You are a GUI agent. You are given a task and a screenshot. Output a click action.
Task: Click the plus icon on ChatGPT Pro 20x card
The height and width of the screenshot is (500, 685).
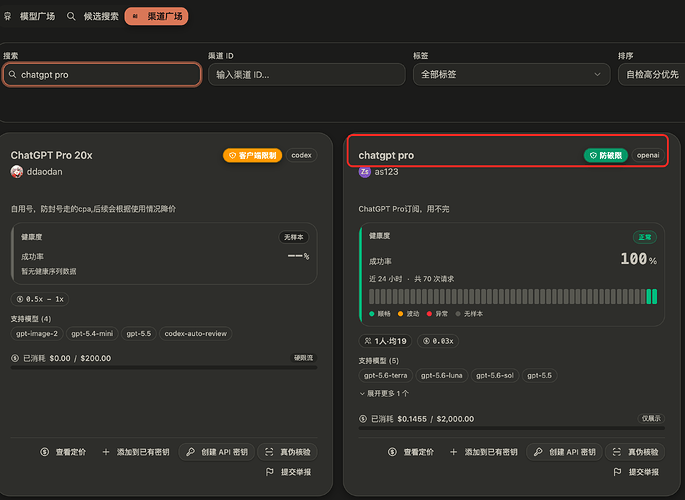[106, 452]
